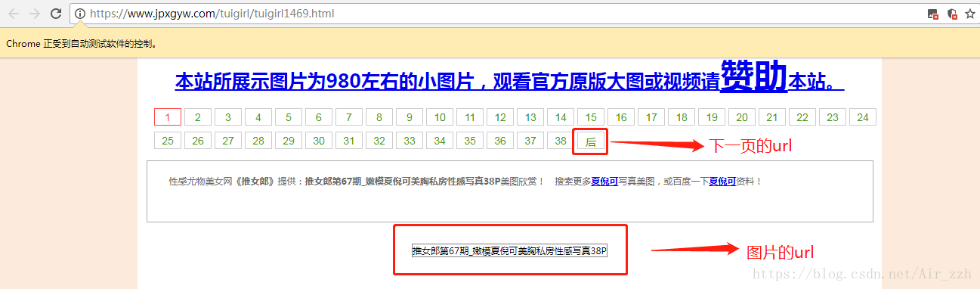
Task: Go to page 18
Action: click(682, 117)
